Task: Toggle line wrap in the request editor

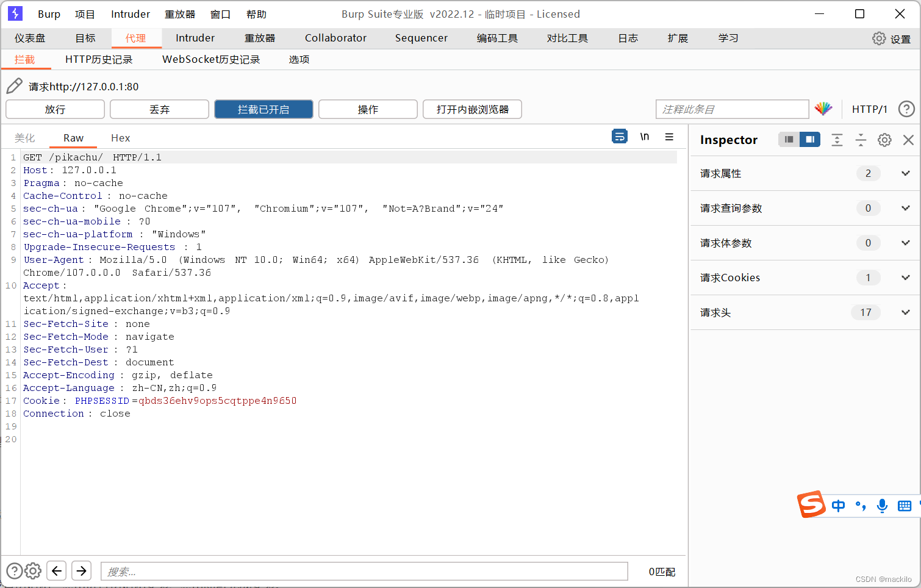Action: [620, 137]
